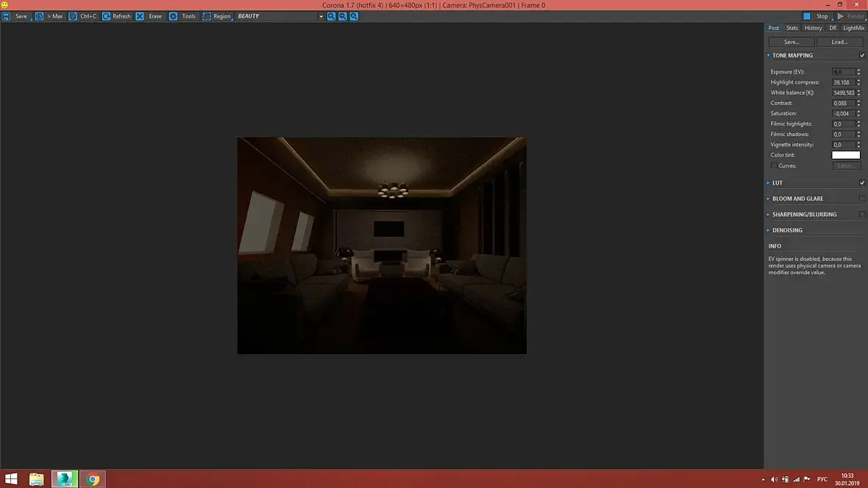The width and height of the screenshot is (868, 488).
Task: Click the zoom out magnifier icon
Action: pos(343,16)
